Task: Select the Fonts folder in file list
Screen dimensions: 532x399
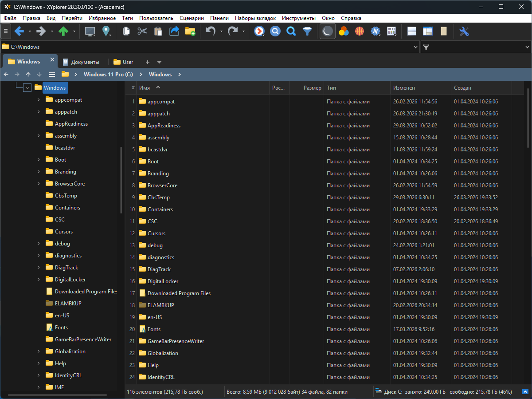Action: [x=154, y=329]
